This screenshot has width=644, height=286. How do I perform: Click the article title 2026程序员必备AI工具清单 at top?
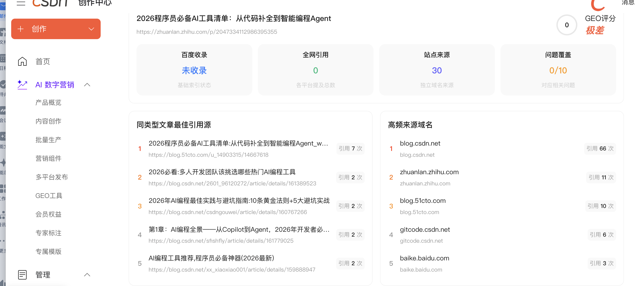[x=233, y=18]
